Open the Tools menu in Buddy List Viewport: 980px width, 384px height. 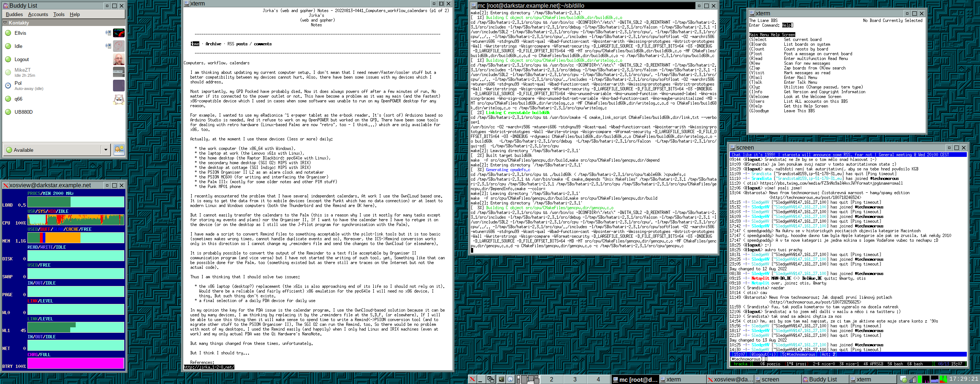pyautogui.click(x=59, y=15)
